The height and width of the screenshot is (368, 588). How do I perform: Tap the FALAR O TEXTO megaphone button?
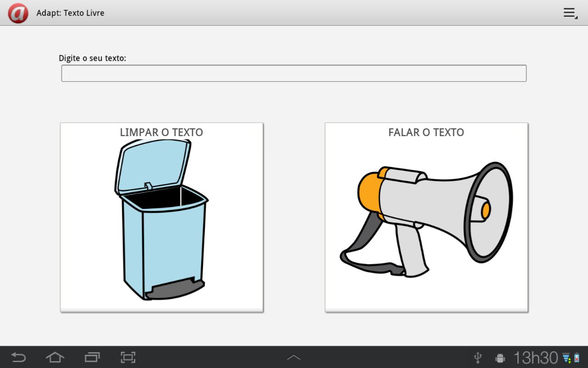click(x=426, y=217)
